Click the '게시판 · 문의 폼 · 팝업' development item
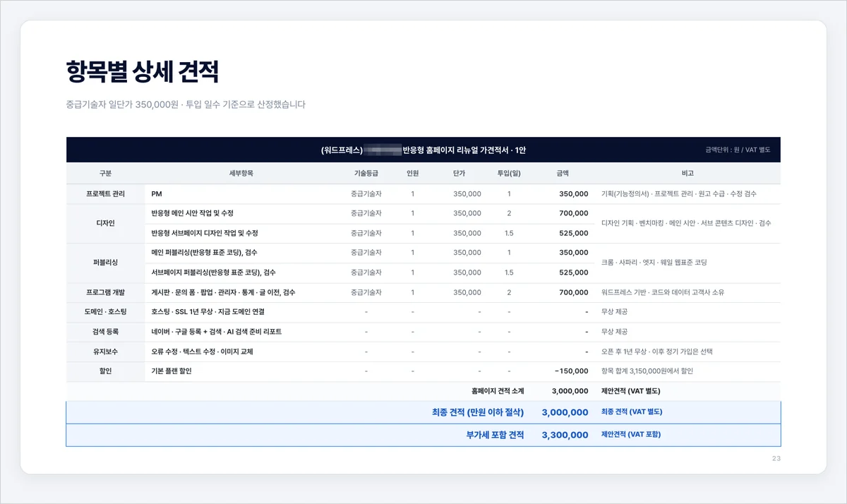The height and width of the screenshot is (504, 847). (223, 292)
